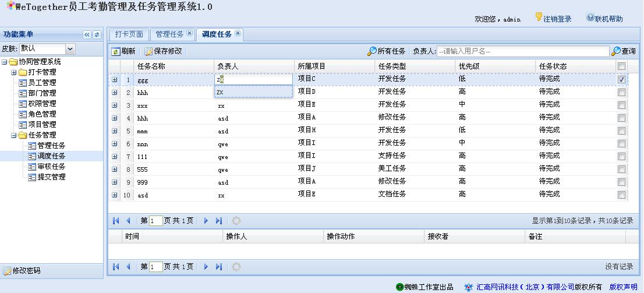This screenshot has height=293, width=644.
Task: Expand row 2 hhh details
Action: click(x=114, y=93)
